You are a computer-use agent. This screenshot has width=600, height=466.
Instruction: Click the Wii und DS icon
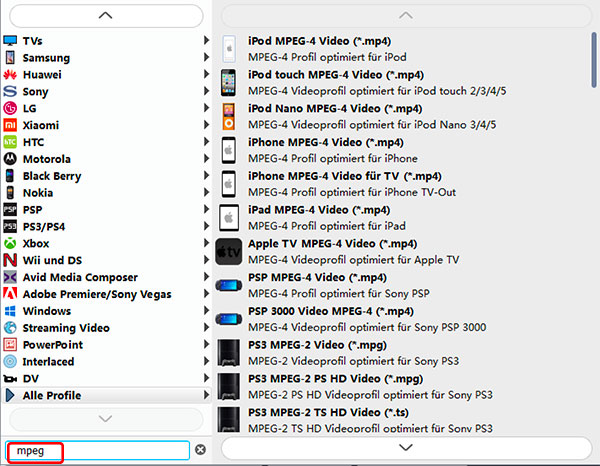[x=10, y=260]
